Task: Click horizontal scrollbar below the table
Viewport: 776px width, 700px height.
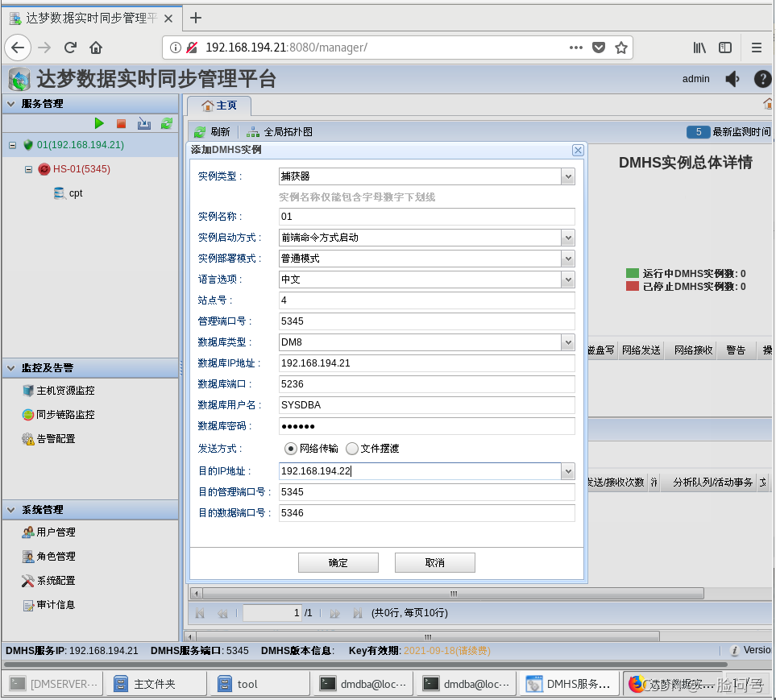Action: tap(453, 593)
